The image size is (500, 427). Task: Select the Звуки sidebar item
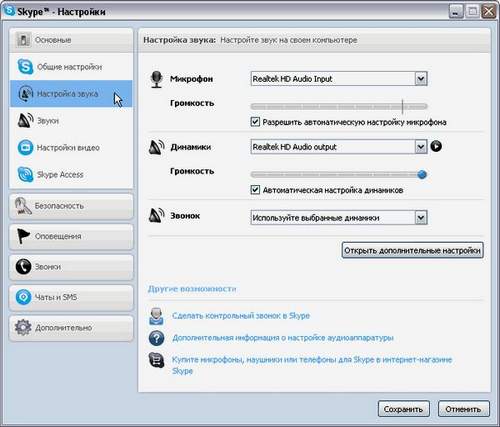pyautogui.click(x=71, y=121)
